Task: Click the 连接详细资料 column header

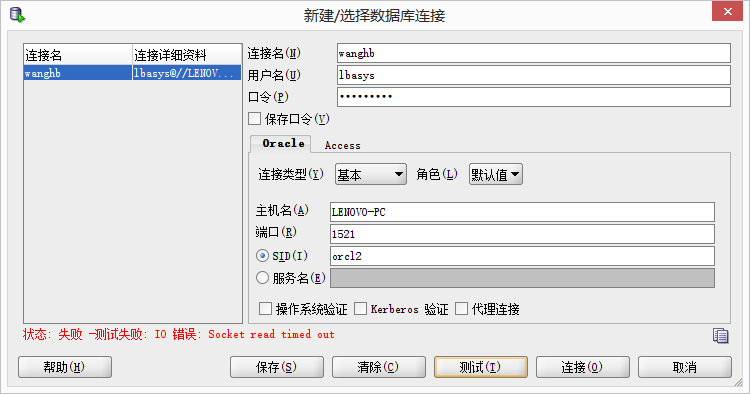Action: tap(187, 55)
